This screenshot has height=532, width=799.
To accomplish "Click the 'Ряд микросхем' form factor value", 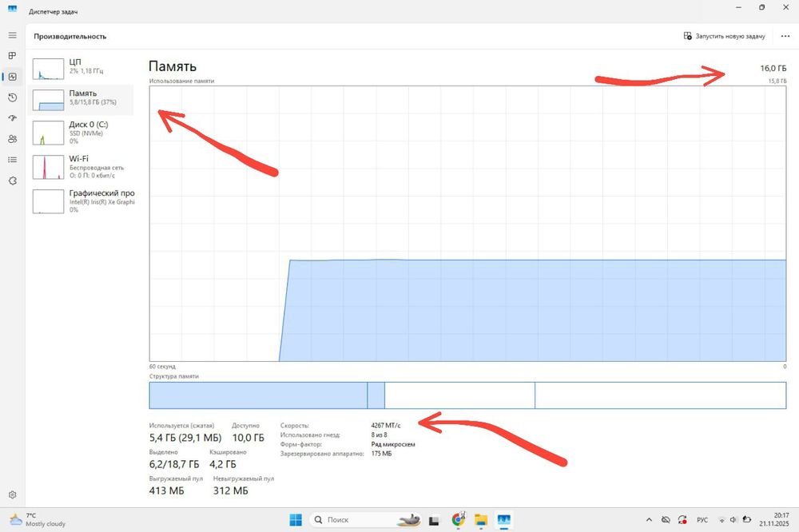I will (x=393, y=444).
